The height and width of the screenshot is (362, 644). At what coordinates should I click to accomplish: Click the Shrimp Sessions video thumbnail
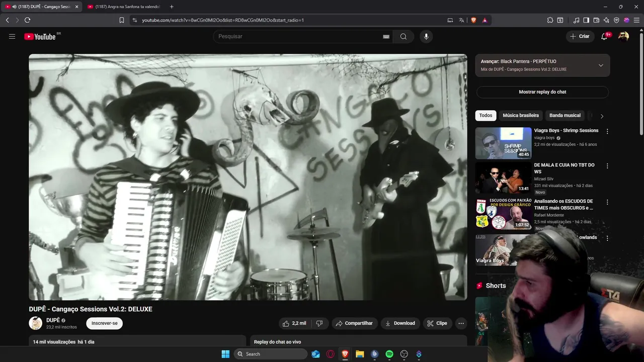[x=503, y=143]
